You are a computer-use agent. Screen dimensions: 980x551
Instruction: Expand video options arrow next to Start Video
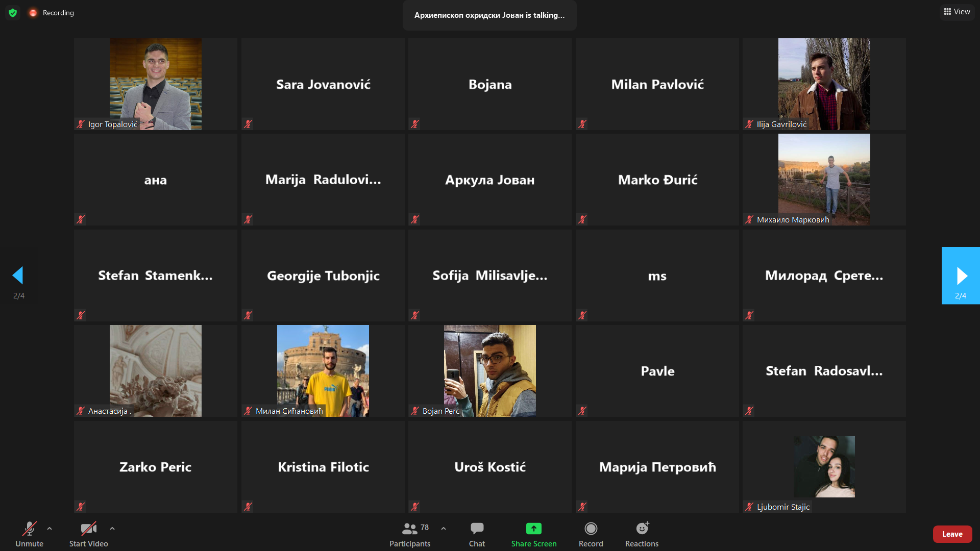point(112,529)
